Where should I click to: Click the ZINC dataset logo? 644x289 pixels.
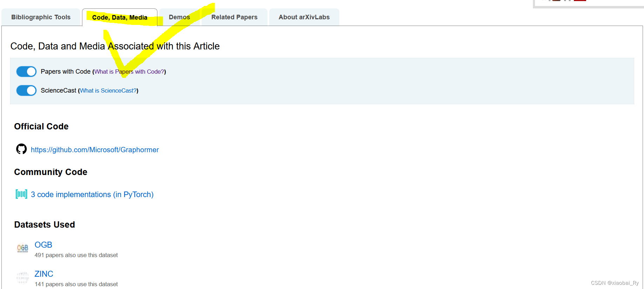(x=23, y=277)
